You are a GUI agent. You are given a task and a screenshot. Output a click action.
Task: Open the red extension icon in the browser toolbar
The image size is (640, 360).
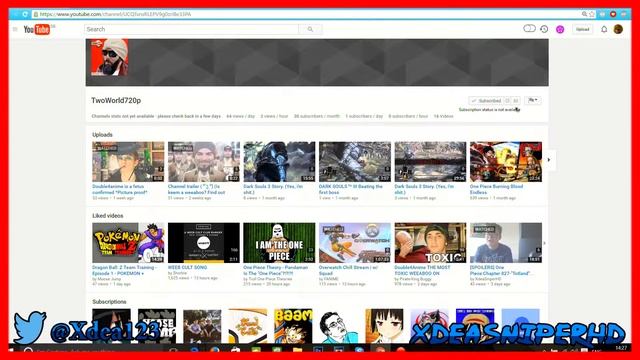pos(613,14)
